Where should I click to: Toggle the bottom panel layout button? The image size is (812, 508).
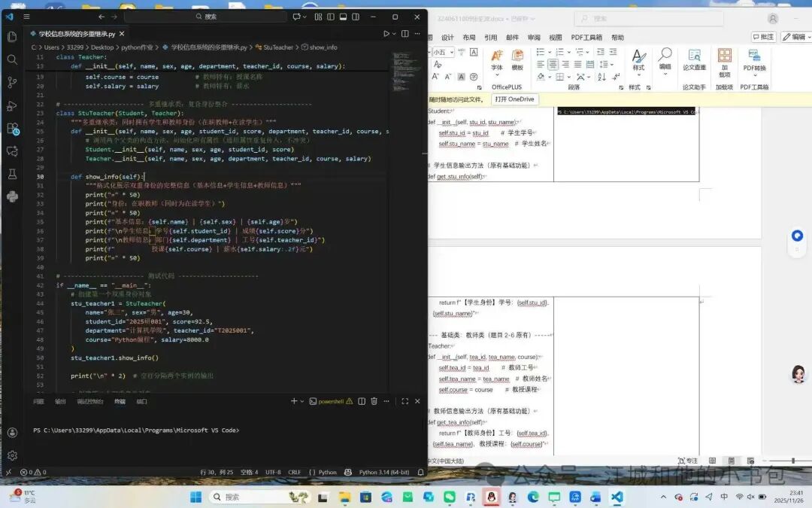coord(343,17)
